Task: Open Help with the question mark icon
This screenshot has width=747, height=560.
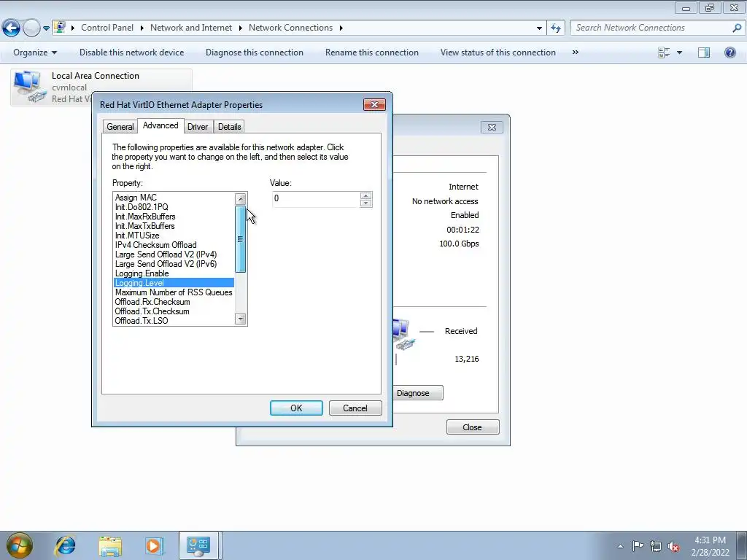Action: pos(729,52)
